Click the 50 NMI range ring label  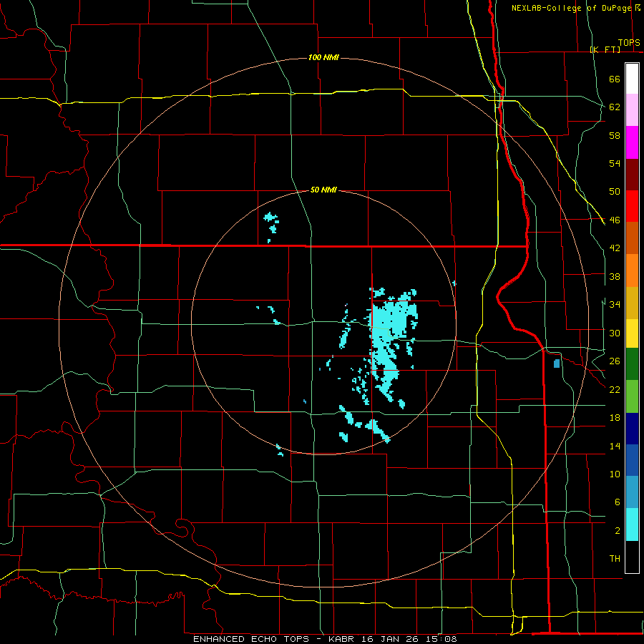[x=323, y=190]
